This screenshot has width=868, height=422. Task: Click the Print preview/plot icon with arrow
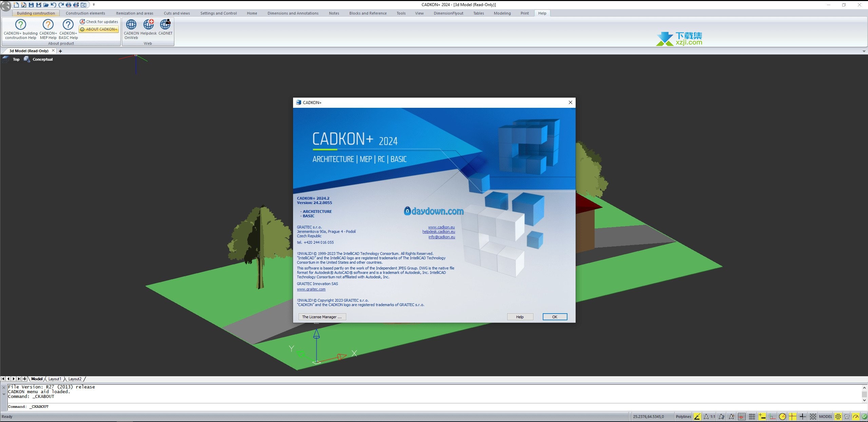(x=76, y=5)
